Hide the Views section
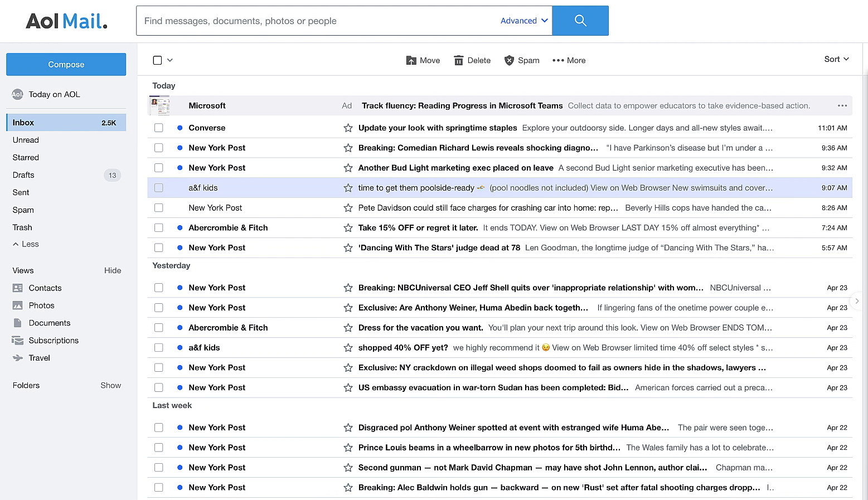The width and height of the screenshot is (868, 500). 113,270
